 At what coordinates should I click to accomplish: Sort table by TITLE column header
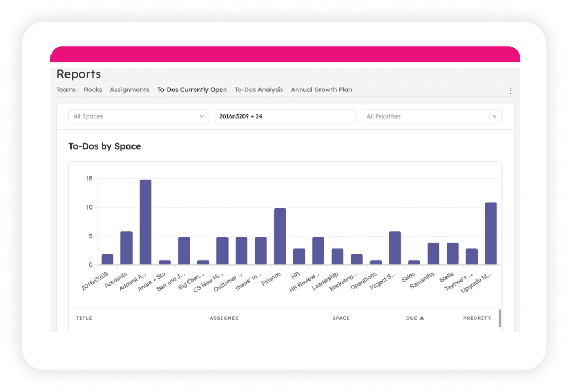tap(84, 318)
